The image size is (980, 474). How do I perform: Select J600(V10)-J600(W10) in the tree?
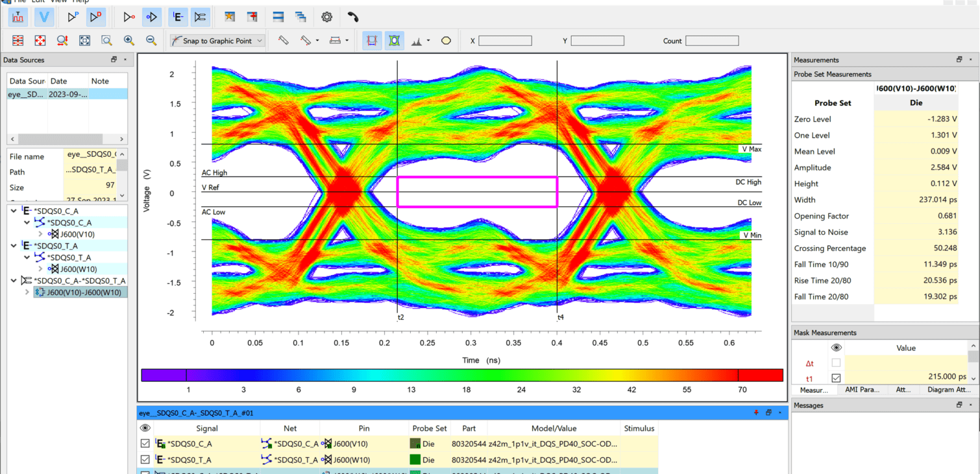[x=82, y=292]
